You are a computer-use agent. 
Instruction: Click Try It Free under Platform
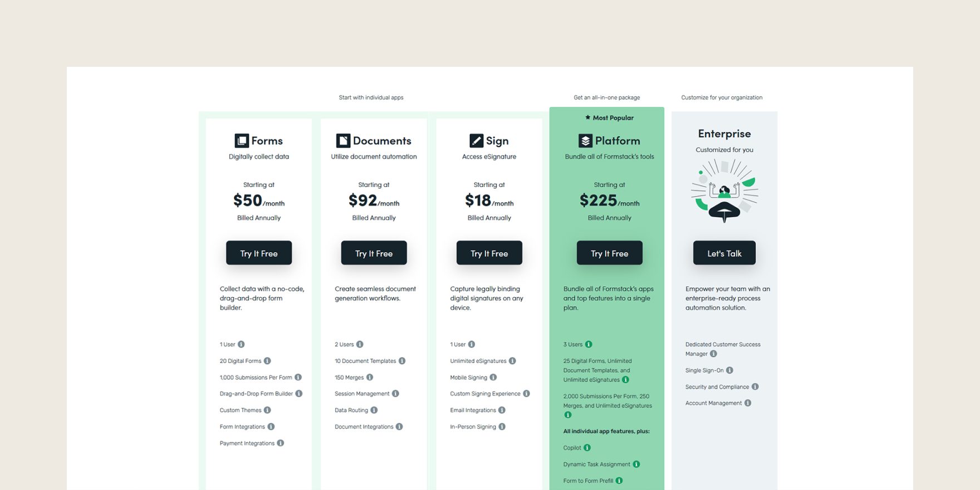(610, 253)
